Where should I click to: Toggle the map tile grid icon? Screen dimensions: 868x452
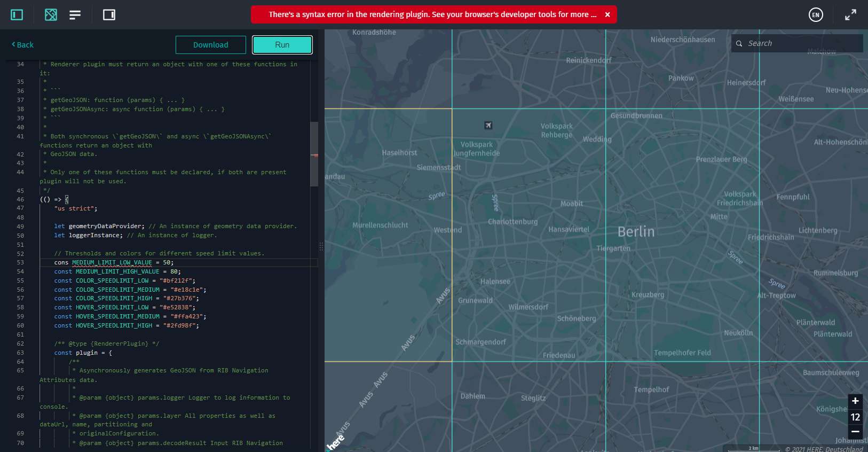[x=51, y=15]
